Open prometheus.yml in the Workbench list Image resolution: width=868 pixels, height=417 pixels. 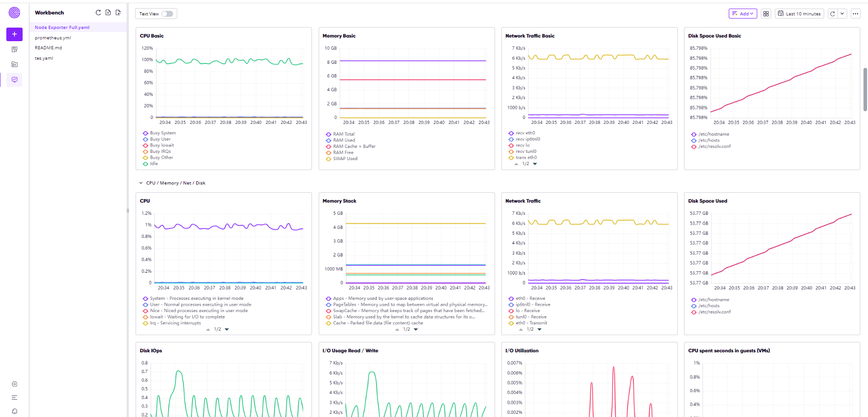tap(53, 38)
